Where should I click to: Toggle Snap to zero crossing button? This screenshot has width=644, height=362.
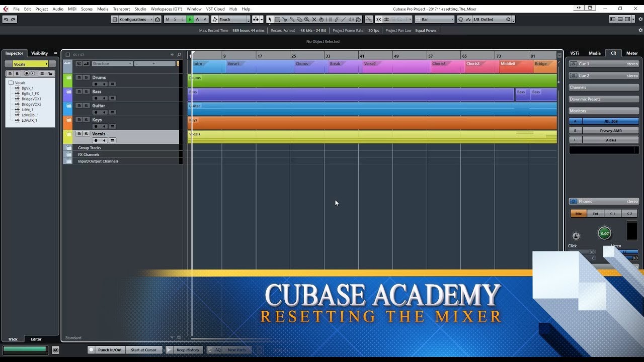(x=369, y=19)
